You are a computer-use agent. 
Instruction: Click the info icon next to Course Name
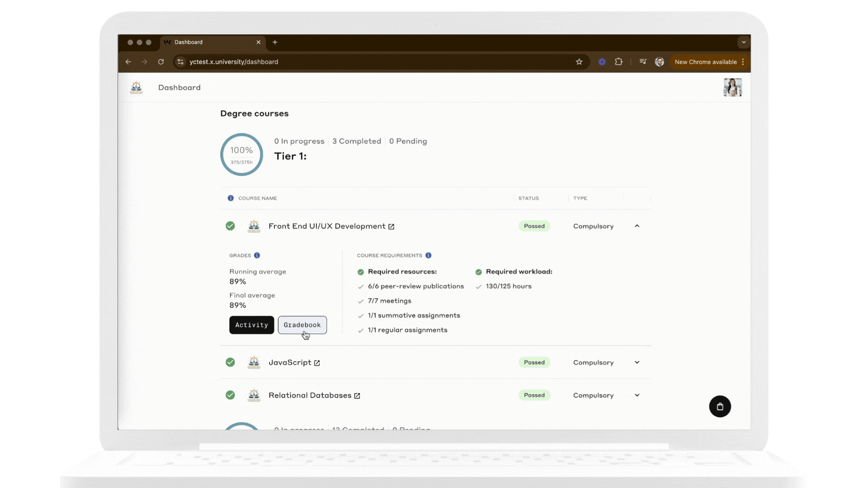click(231, 198)
